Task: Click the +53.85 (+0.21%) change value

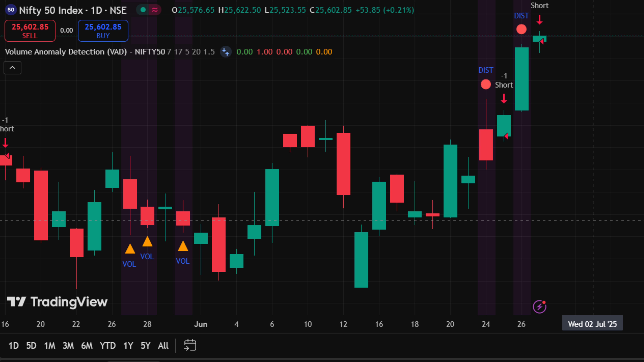Action: [x=385, y=10]
